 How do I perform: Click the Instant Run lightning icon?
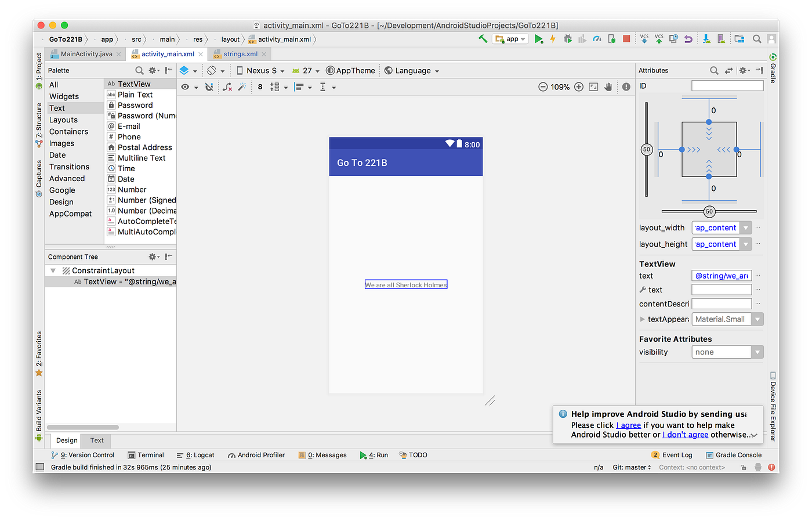tap(552, 39)
